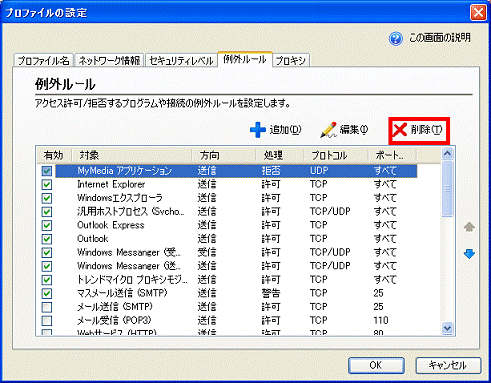Click TCP/UDP in the 汎用ホストプロセス row
Screen dimensions: 491x383
click(x=330, y=212)
